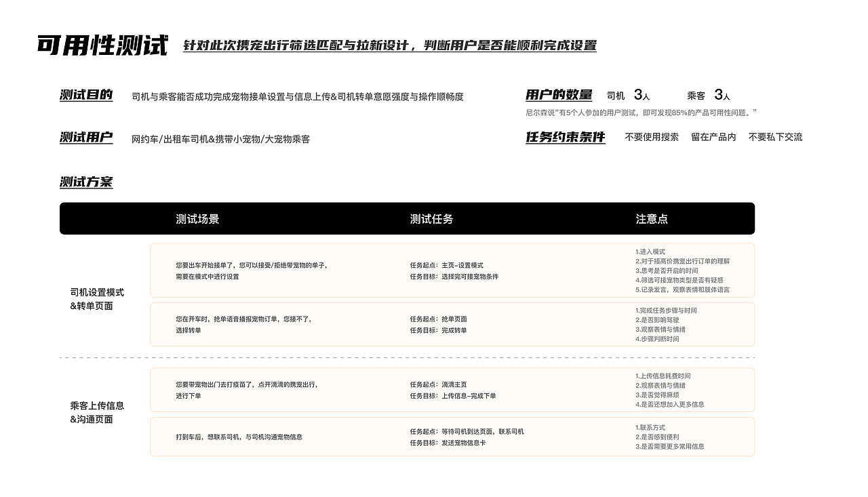This screenshot has height=497, width=868.
Task: Click note 3.思考是否开启的时间
Action: coord(667,271)
